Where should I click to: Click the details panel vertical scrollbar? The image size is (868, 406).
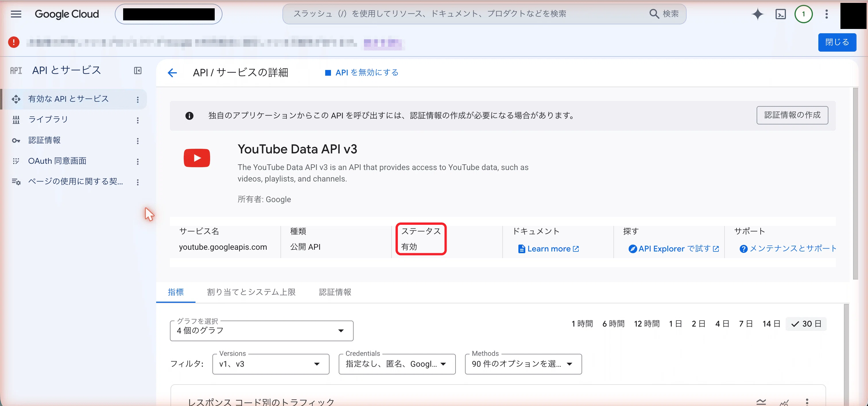[x=855, y=184]
